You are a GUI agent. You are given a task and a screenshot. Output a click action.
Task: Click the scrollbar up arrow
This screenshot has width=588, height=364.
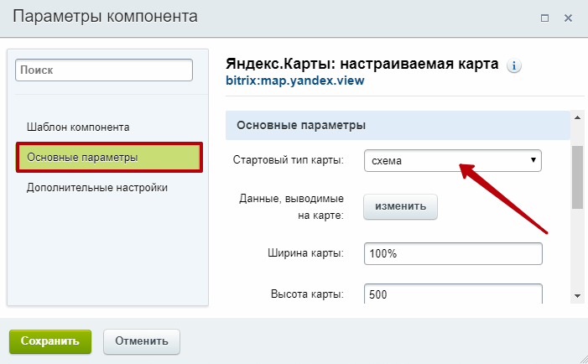(577, 117)
